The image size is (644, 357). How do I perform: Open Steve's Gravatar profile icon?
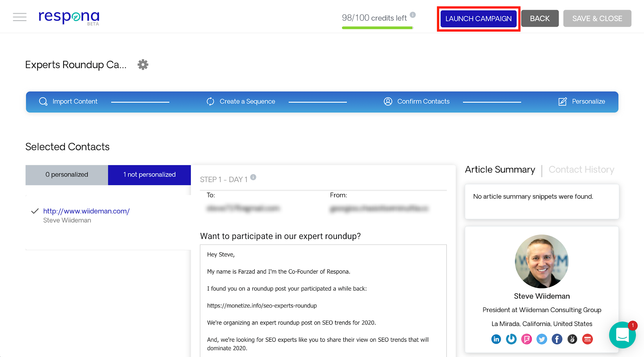point(511,339)
